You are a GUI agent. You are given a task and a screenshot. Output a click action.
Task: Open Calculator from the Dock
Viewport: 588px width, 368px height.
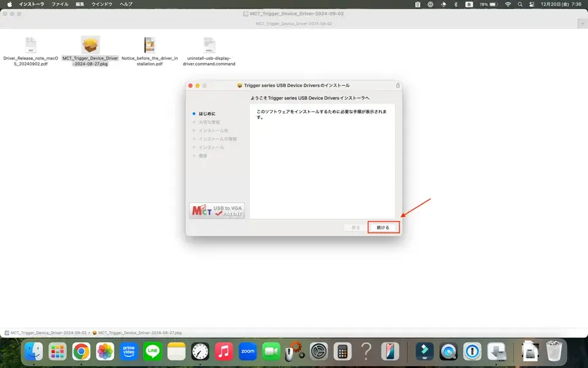(342, 352)
